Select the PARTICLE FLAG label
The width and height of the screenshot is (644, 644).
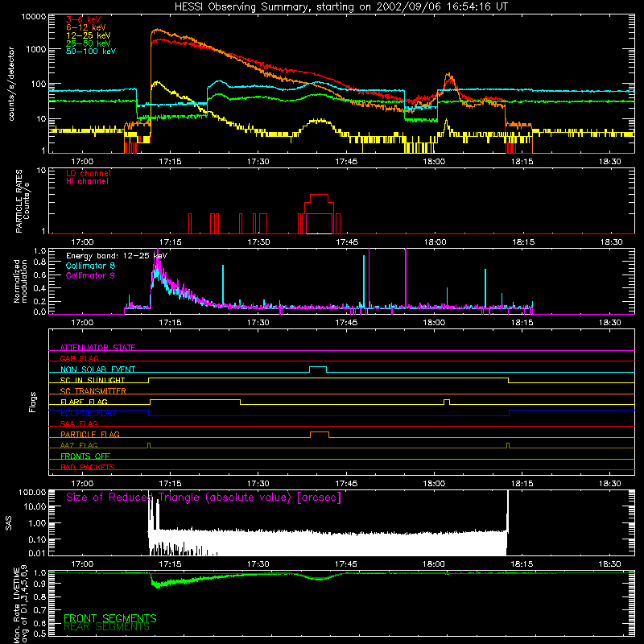pyautogui.click(x=90, y=434)
